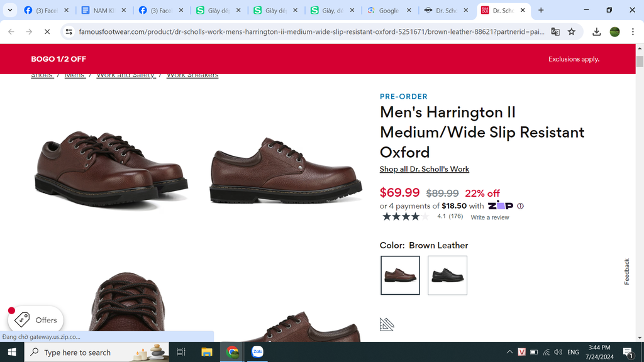Click the 4.1 star rating
Image resolution: width=644 pixels, height=362 pixels.
pyautogui.click(x=405, y=217)
